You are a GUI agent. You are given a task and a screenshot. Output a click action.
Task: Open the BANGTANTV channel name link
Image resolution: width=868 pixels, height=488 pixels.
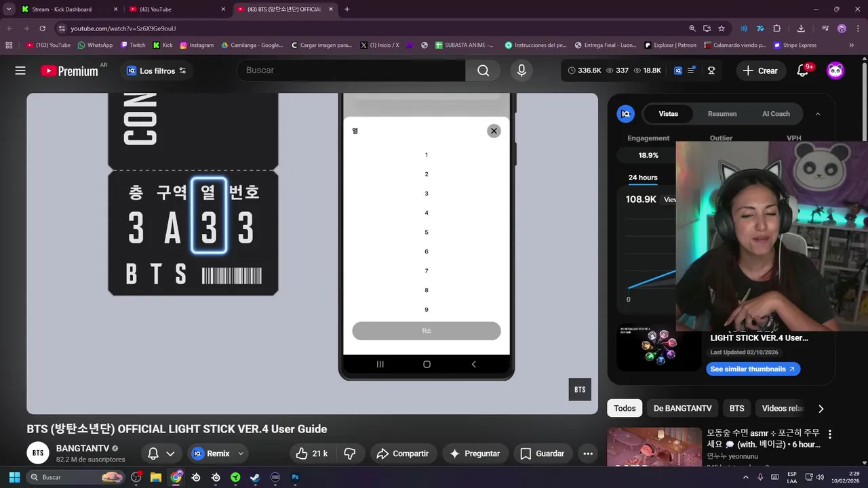[83, 449]
